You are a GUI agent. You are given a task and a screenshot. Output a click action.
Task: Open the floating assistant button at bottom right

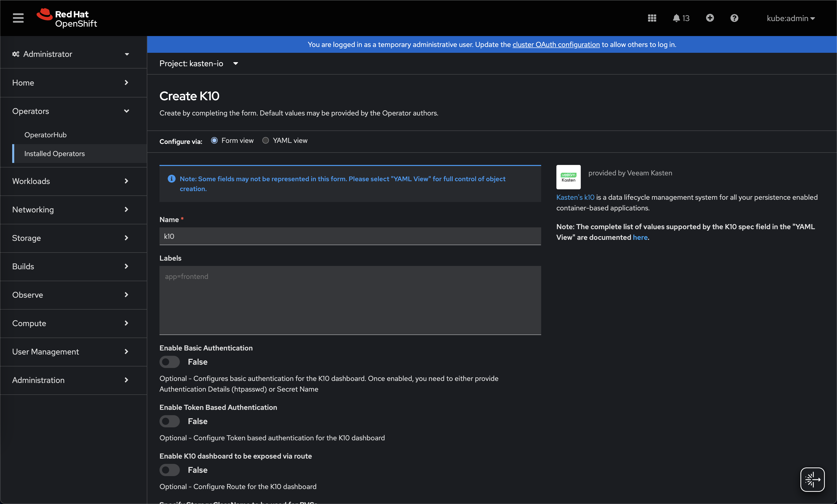[x=812, y=479]
